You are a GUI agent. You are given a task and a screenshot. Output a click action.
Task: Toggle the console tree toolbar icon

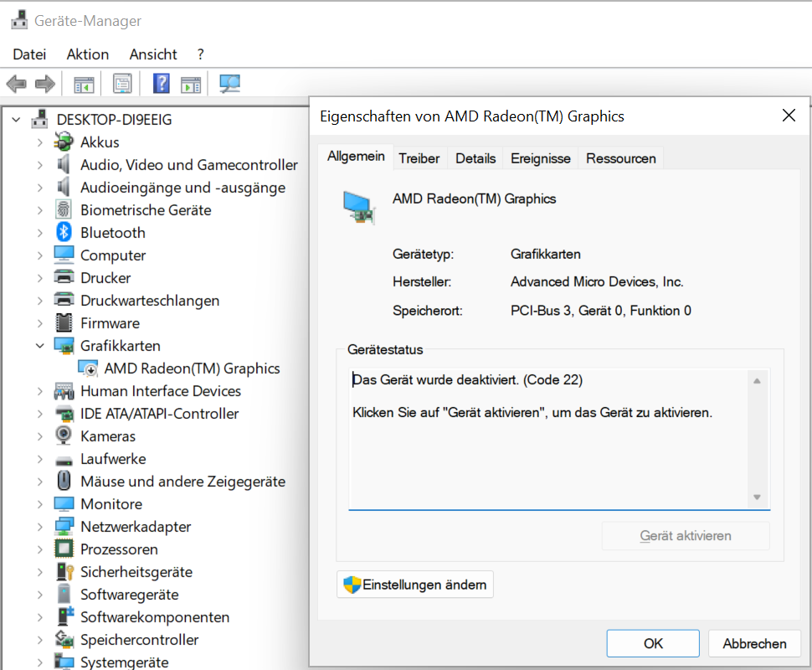coord(84,84)
